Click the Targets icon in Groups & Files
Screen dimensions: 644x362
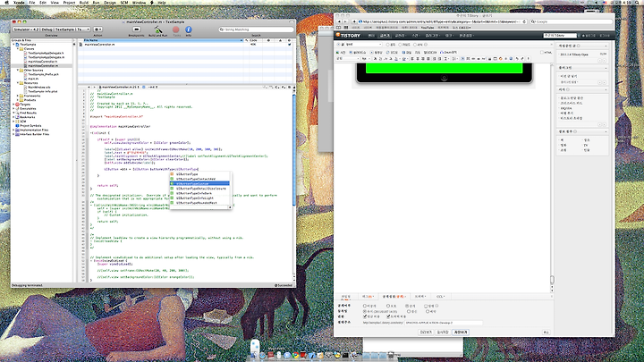point(18,105)
